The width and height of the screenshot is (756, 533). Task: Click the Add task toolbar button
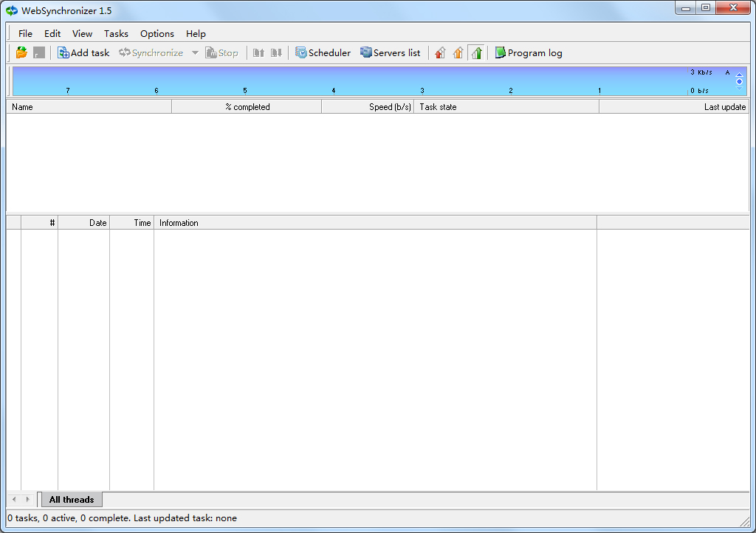(x=83, y=52)
